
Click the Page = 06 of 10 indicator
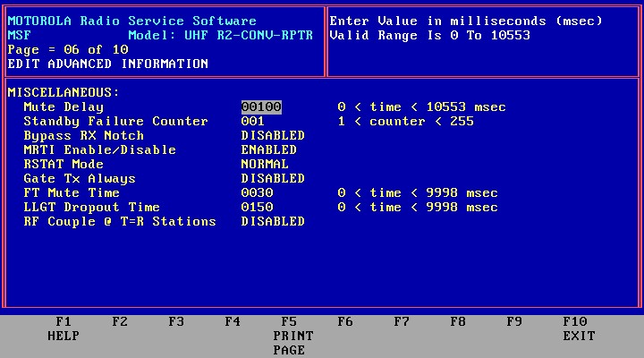(68, 50)
